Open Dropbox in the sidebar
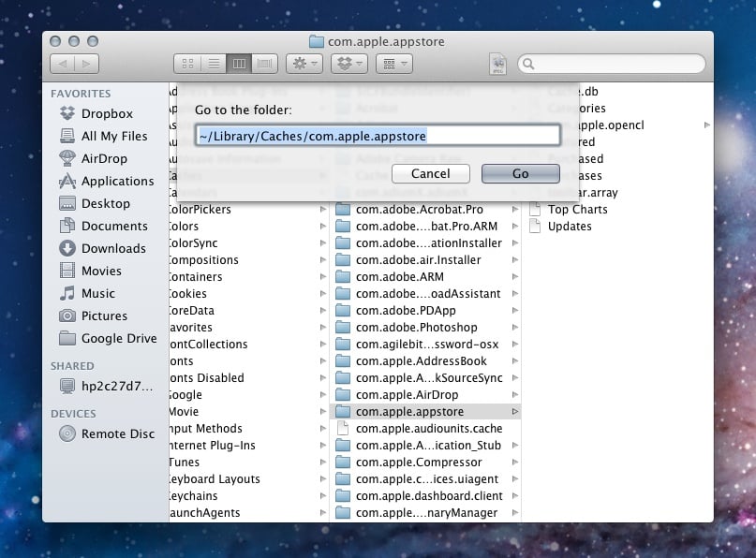 click(105, 113)
